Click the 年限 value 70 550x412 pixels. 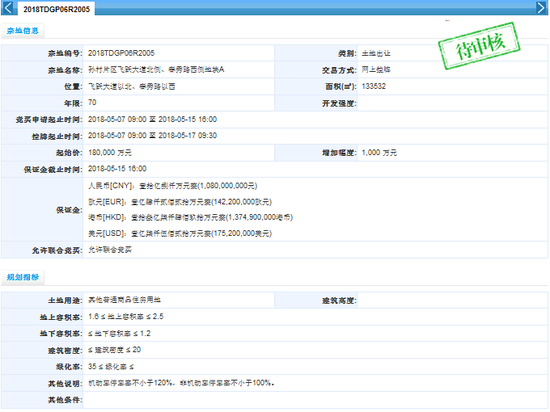pyautogui.click(x=92, y=103)
